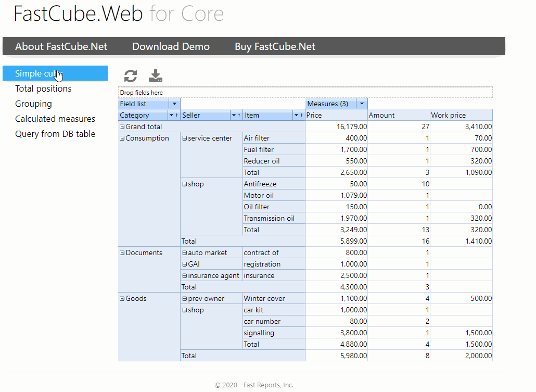Viewport: 536px width, 392px height.
Task: Toggle sort arrow on Seller header
Action: [239, 115]
